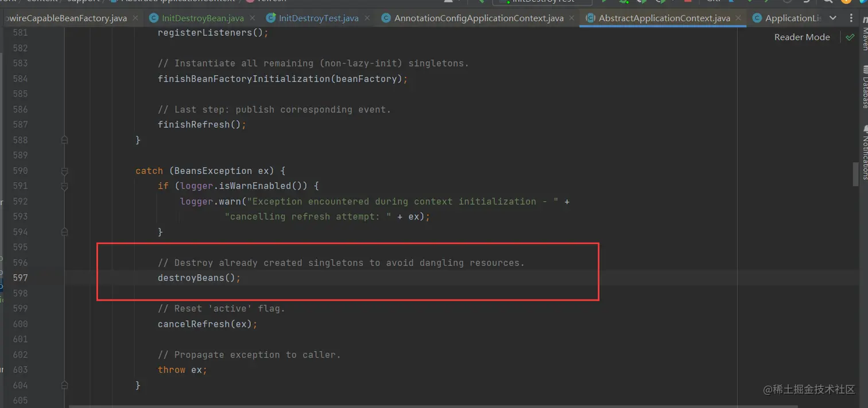Click the "Last step: publish corresponding event" comment
This screenshot has width=868, height=408.
(274, 109)
